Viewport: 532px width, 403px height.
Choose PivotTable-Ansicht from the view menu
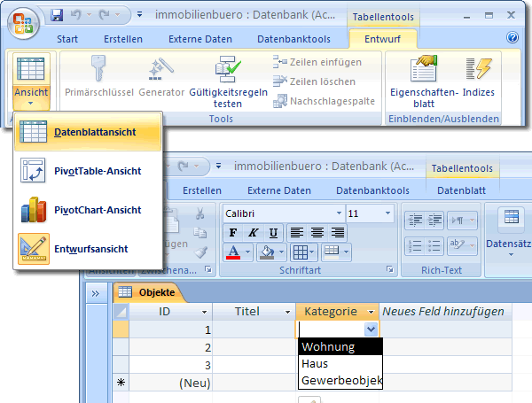click(88, 171)
